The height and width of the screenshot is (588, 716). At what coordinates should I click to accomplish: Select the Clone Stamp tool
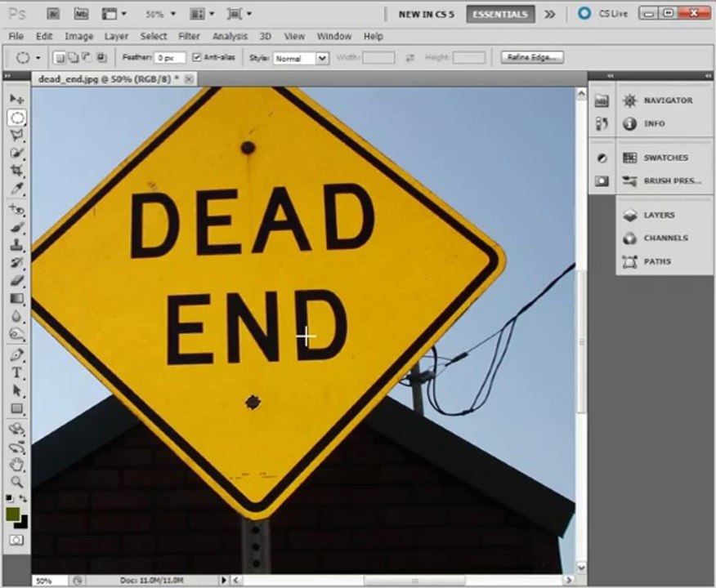(17, 245)
